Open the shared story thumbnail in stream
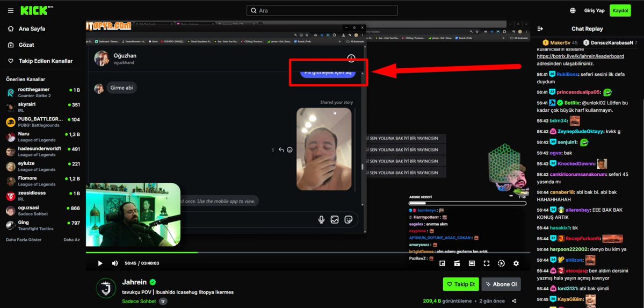644x308 pixels. pos(324,149)
